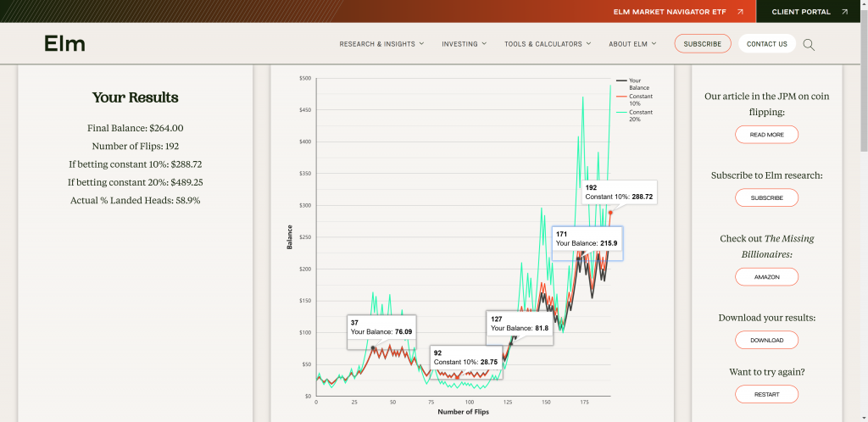Click Subscribe under Elm research
Image resolution: width=868 pixels, height=422 pixels.
(766, 197)
